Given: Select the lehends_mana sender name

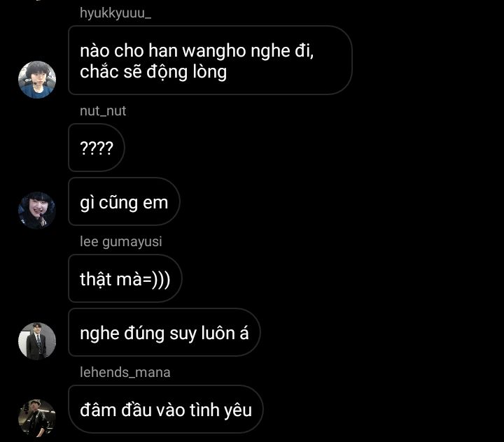Looking at the screenshot, I should point(125,372).
